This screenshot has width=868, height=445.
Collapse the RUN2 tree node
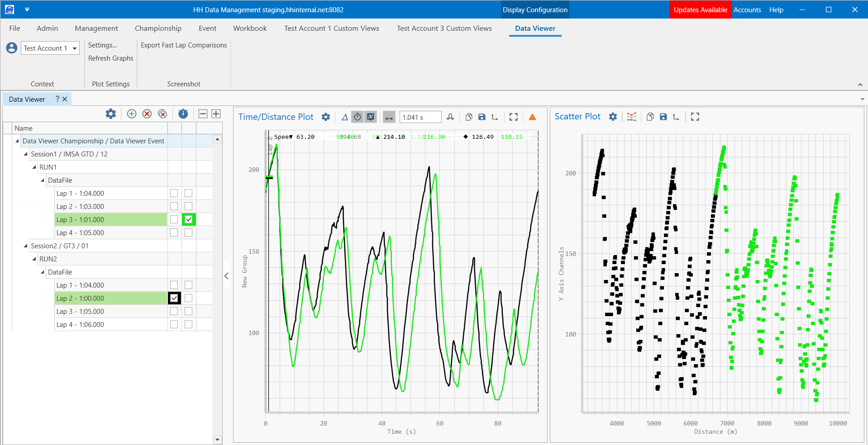[x=34, y=259]
